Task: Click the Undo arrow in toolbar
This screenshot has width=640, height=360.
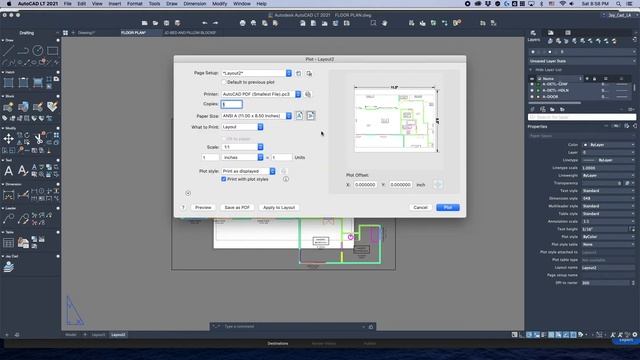Action: pos(204,23)
